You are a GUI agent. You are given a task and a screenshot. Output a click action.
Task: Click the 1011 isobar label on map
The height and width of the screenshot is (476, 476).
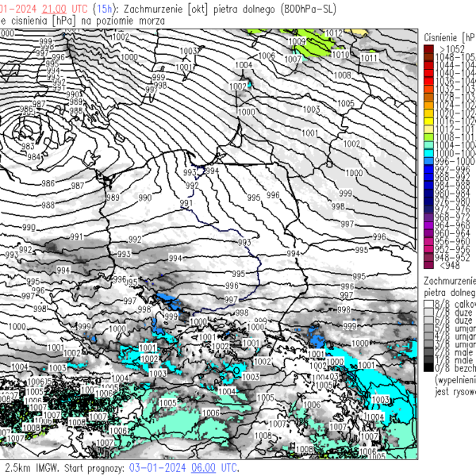pos(368,58)
